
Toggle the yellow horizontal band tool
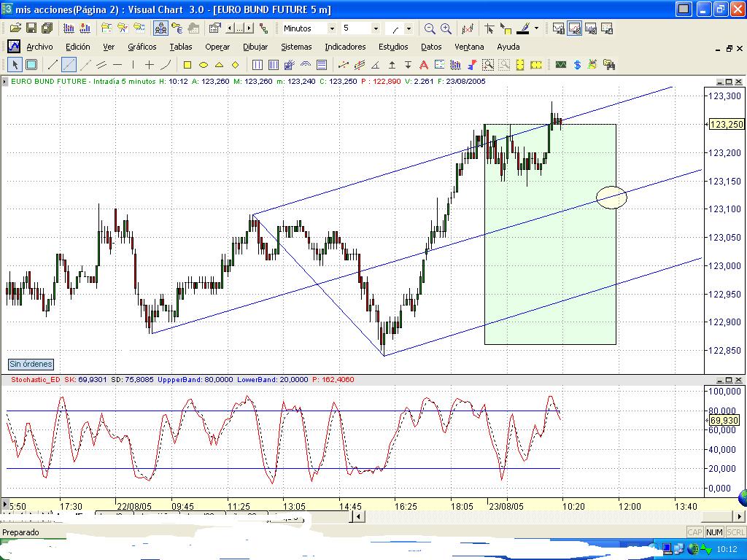point(536,65)
